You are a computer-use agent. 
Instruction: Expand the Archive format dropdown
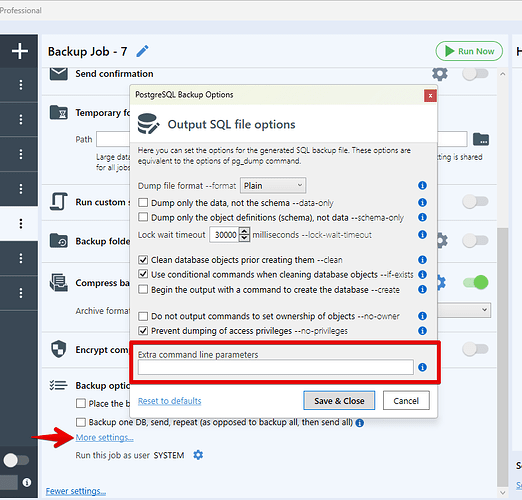(x=464, y=310)
